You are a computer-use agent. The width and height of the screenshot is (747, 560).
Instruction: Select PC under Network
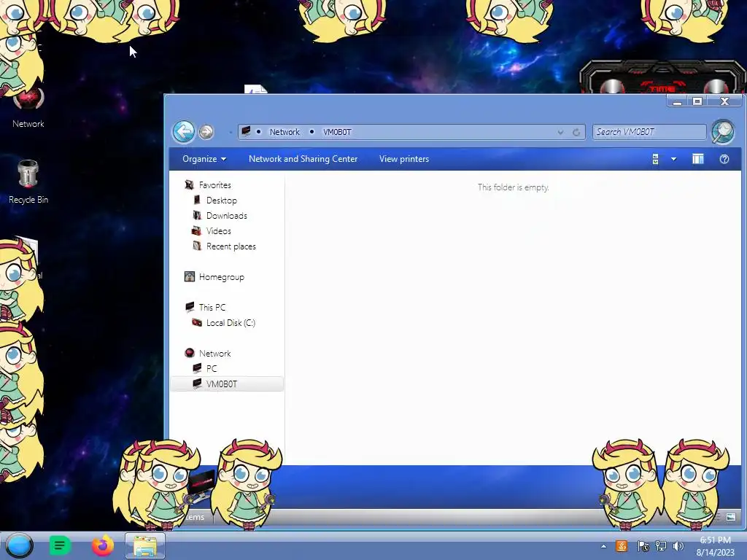[x=212, y=368]
